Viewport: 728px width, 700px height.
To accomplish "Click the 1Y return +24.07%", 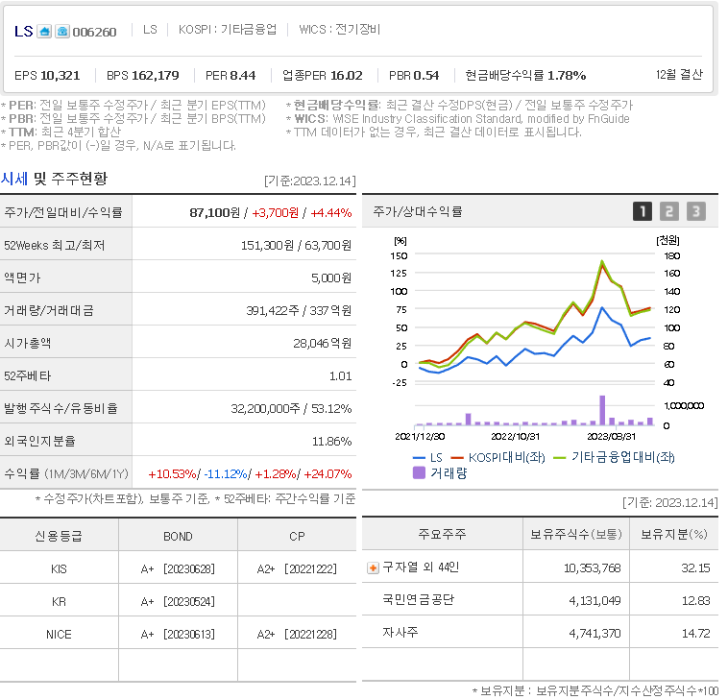I will 328,474.
